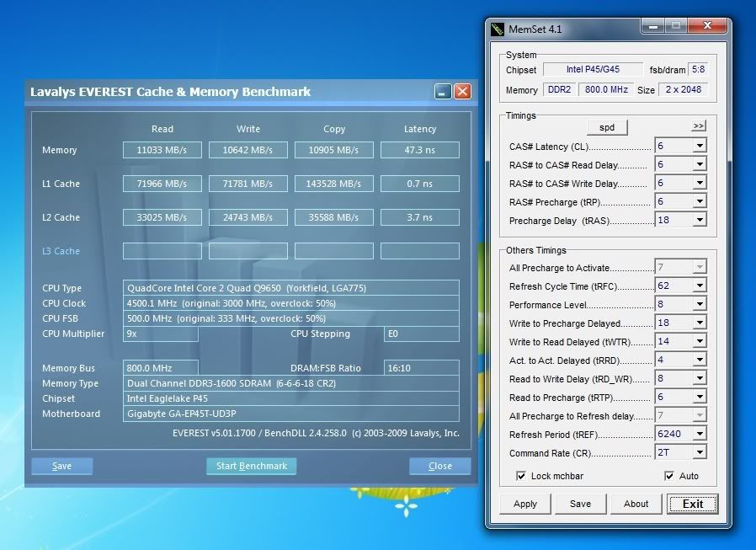Click the DRAM:FSB Ratio field 16:10
This screenshot has height=550, width=756.
422,368
